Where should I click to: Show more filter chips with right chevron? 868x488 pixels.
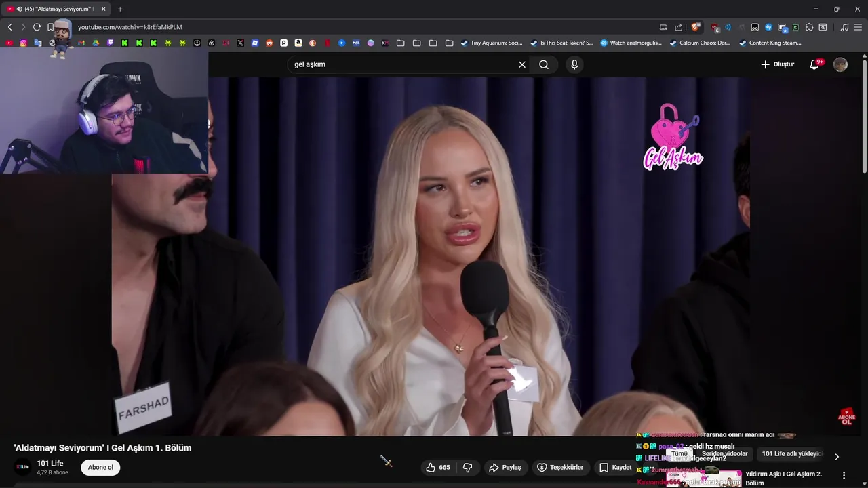(x=836, y=456)
